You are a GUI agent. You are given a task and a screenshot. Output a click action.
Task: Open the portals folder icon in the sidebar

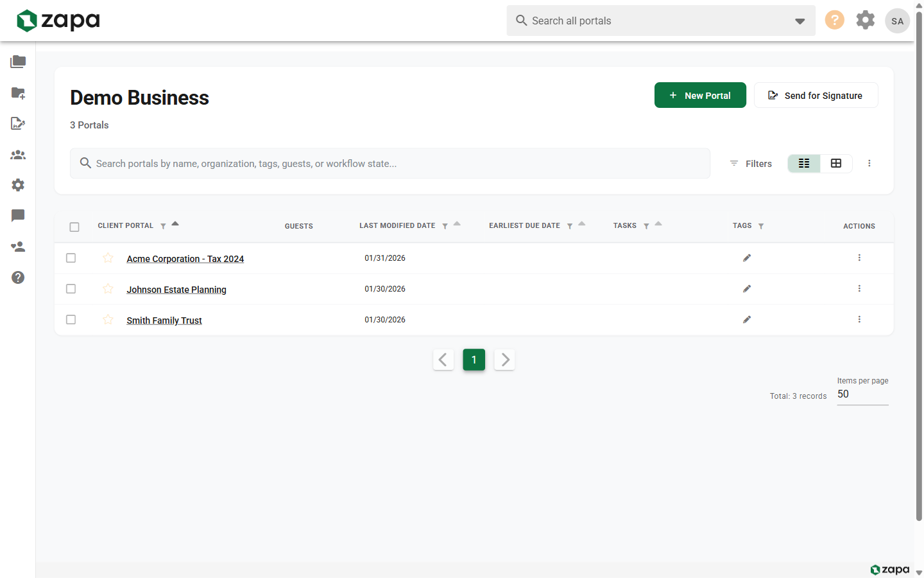(x=18, y=62)
